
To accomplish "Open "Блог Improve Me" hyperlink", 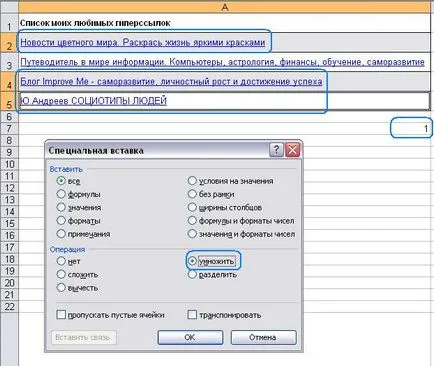I will tap(171, 81).
